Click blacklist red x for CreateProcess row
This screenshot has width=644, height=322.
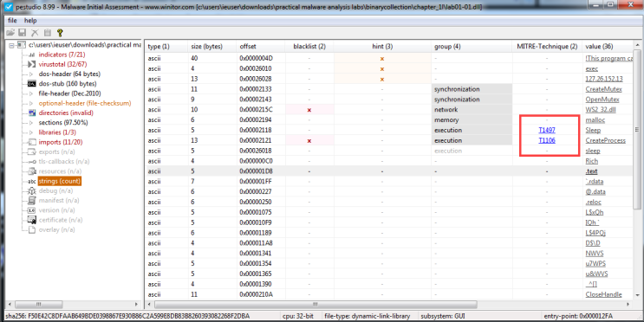[x=309, y=141]
